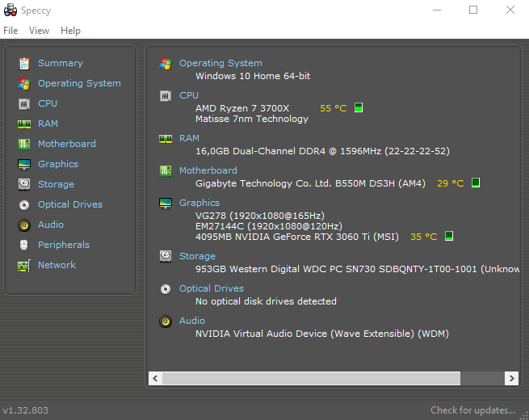The width and height of the screenshot is (529, 420).
Task: Open the Storage heading link in summary
Action: (x=197, y=256)
